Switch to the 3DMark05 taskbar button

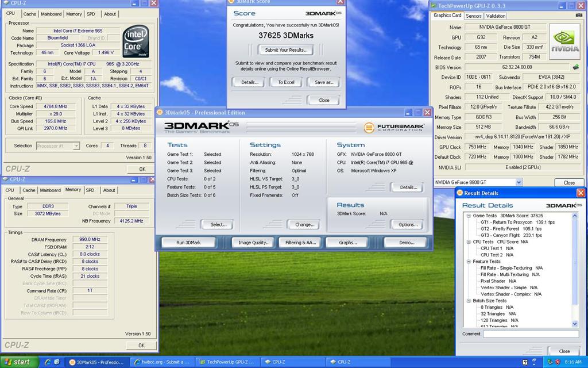point(99,362)
